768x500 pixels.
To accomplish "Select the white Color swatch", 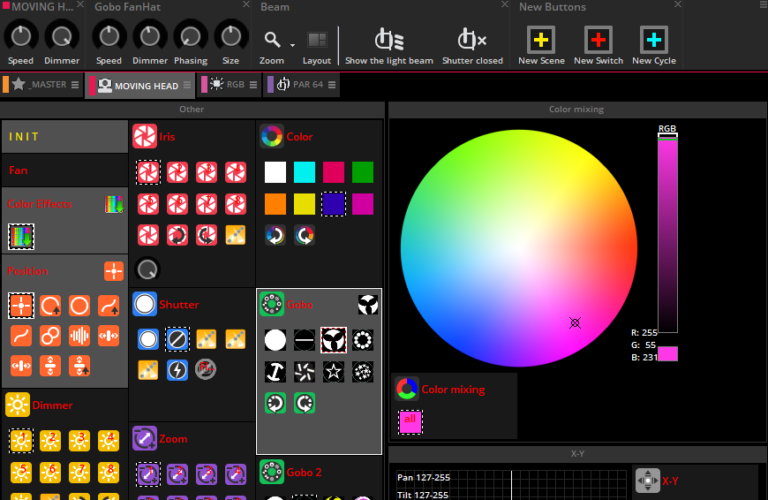I will pos(275,172).
